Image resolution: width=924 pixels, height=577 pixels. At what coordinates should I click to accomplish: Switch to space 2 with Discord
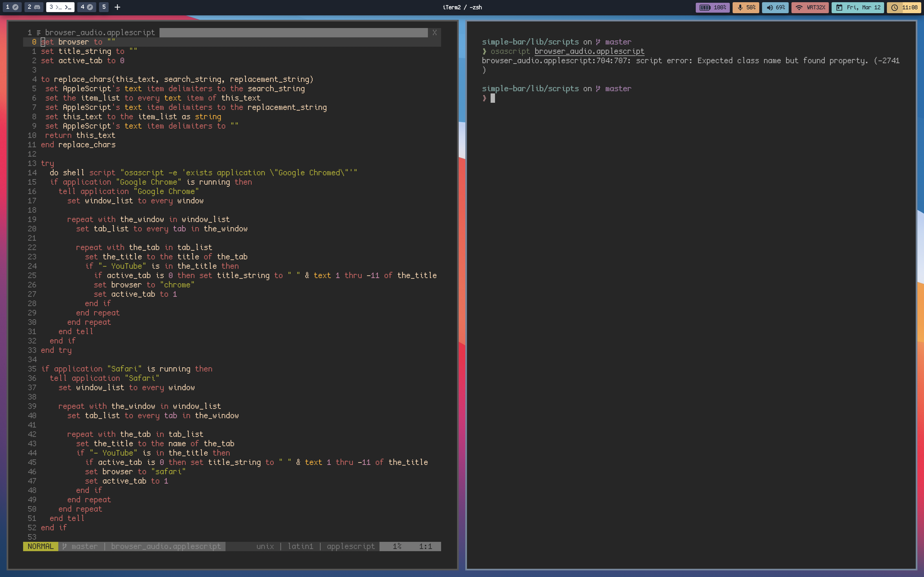34,7
